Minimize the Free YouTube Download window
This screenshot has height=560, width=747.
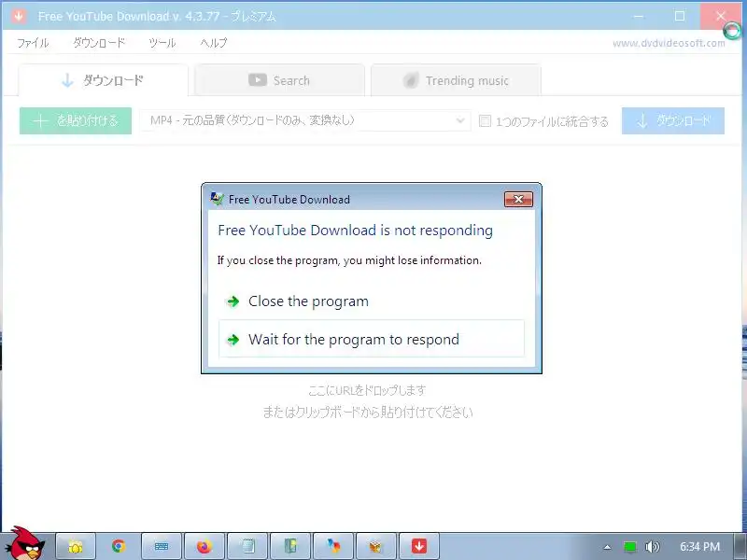pyautogui.click(x=639, y=16)
